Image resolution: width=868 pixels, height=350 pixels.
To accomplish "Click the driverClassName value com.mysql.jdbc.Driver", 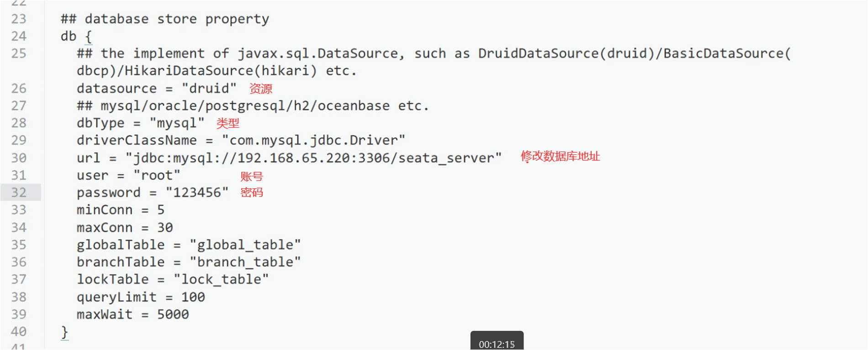I will pyautogui.click(x=313, y=140).
